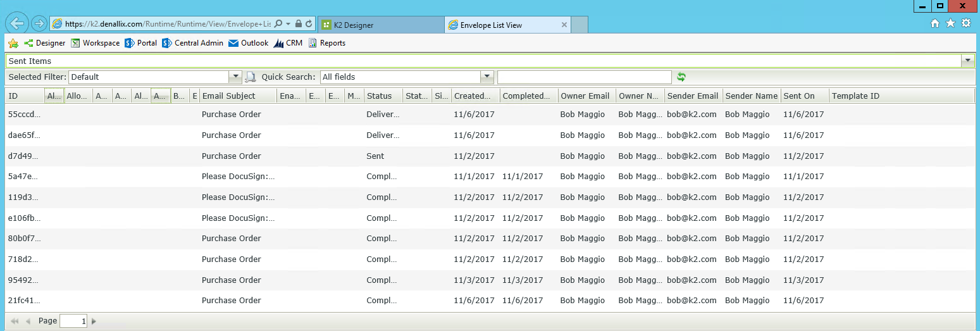Sort by the ID column header
The width and height of the screenshot is (980, 331).
pos(25,96)
